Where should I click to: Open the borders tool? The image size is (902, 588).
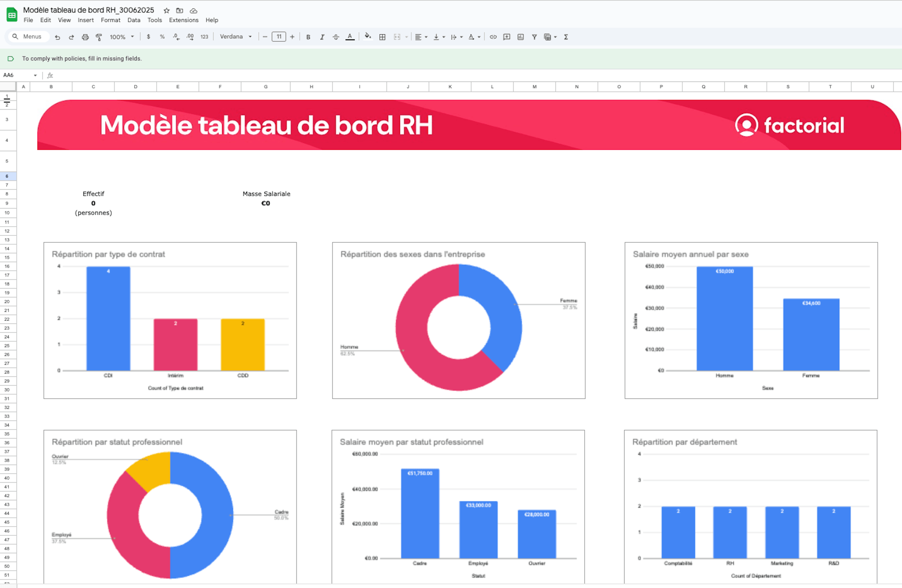(382, 37)
